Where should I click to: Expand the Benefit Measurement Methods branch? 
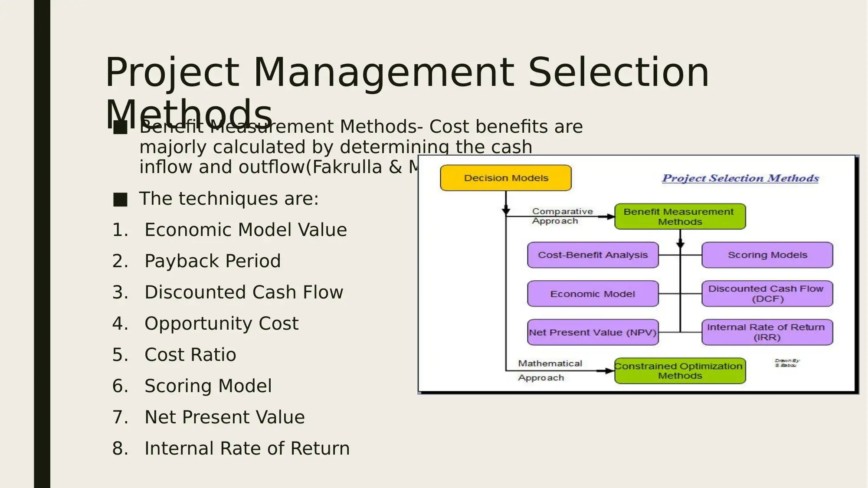coord(679,216)
